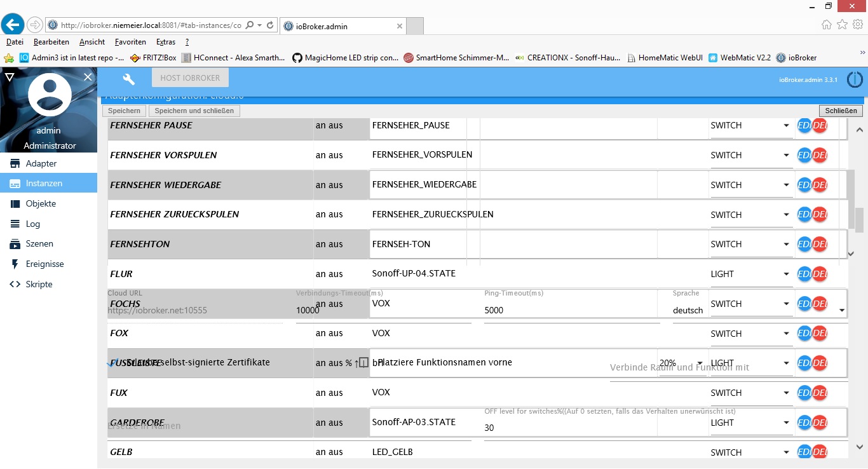Open the Adapter section in sidebar

48,163
